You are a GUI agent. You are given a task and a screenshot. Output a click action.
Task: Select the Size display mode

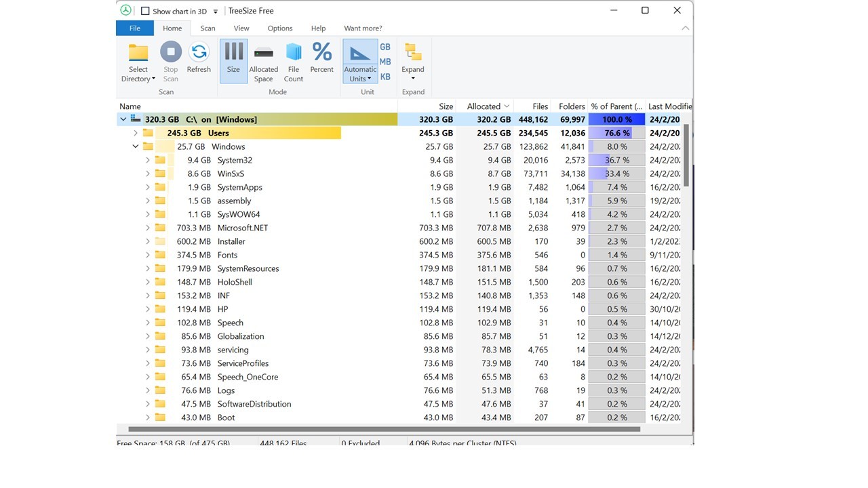[x=233, y=60]
